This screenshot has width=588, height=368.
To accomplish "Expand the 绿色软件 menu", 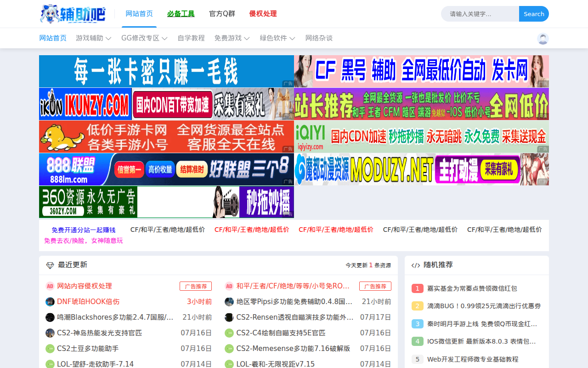I will point(277,38).
